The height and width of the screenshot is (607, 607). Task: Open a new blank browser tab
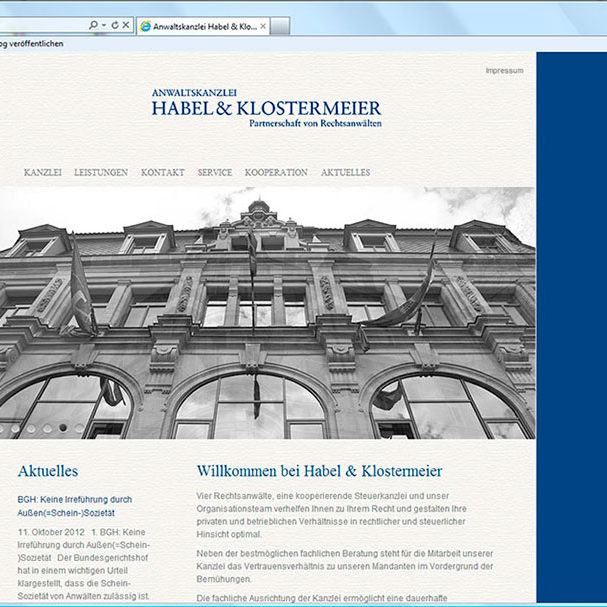(283, 25)
